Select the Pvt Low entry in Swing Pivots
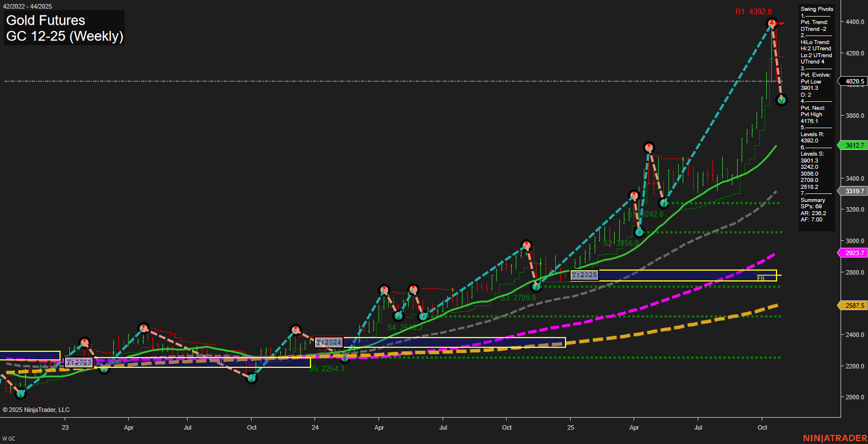Viewport: 868px width, 444px height. tap(811, 81)
